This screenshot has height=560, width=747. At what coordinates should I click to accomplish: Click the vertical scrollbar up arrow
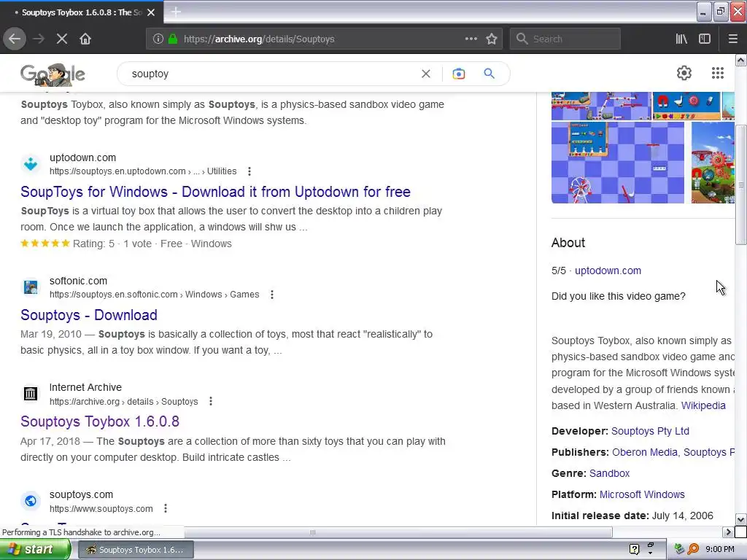[x=741, y=61]
